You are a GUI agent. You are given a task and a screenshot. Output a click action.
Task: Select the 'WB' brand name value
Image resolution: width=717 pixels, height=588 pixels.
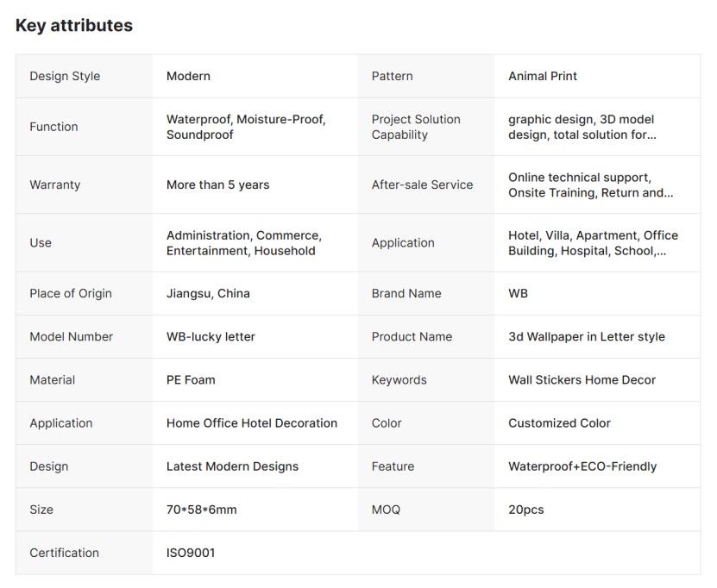[x=518, y=293]
